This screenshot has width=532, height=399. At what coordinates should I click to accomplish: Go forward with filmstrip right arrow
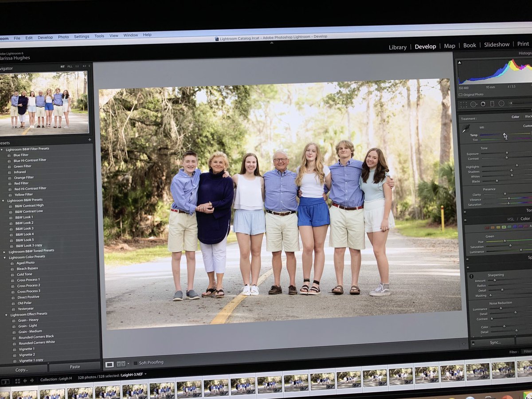[31, 380]
